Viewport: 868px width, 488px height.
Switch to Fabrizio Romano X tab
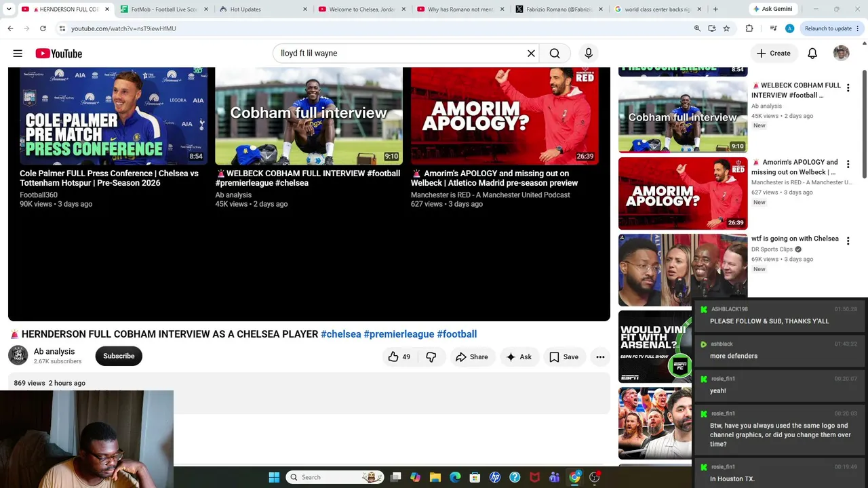tap(560, 9)
